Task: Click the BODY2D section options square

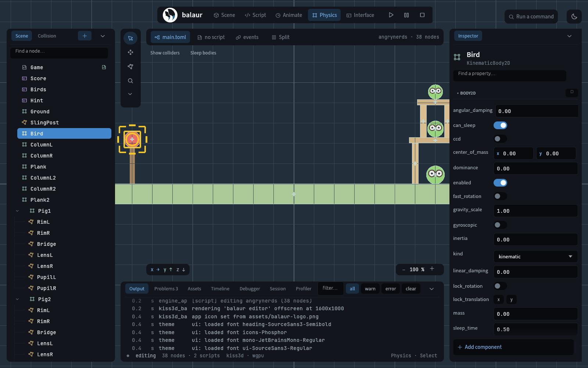Action: tap(572, 92)
